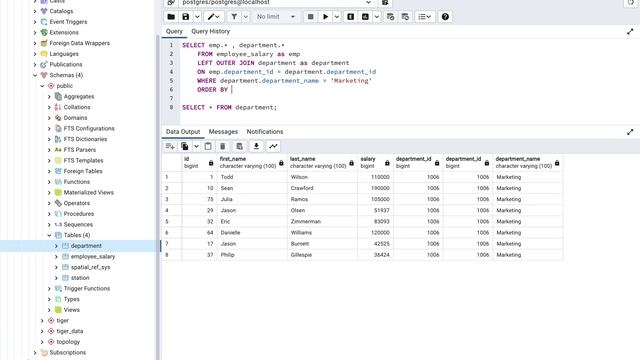Click the salary column header
Viewport: 640px width, 360px height.
click(375, 162)
